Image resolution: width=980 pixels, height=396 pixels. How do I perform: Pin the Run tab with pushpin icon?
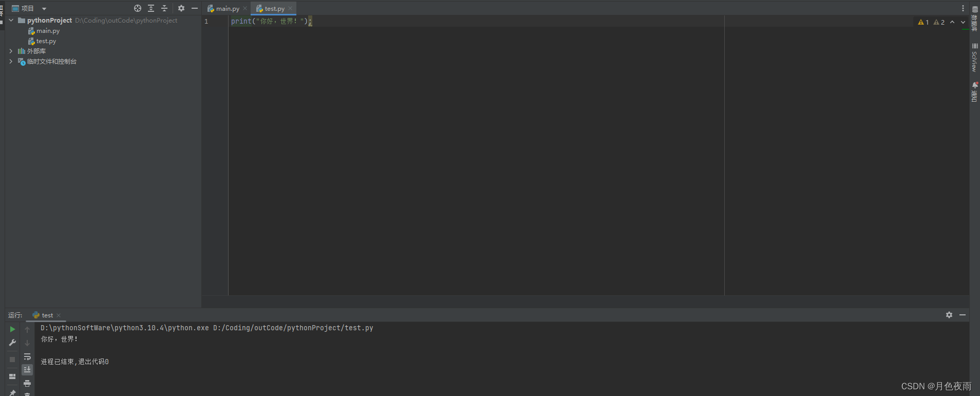[x=12, y=393]
